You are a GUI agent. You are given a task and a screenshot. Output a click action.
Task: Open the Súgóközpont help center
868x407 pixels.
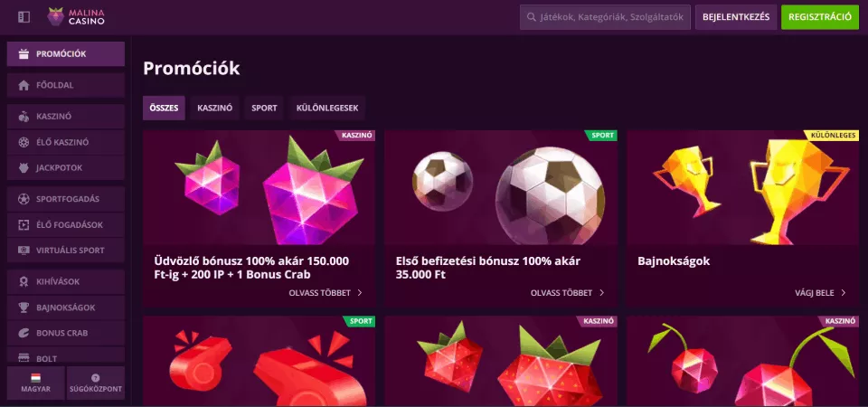(x=96, y=383)
